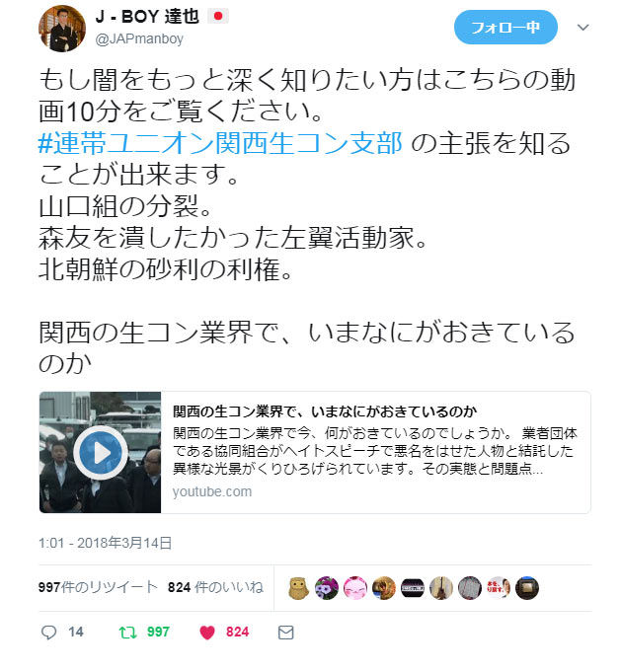View the 824 件のいいね list
The width and height of the screenshot is (621, 672).
tap(215, 587)
